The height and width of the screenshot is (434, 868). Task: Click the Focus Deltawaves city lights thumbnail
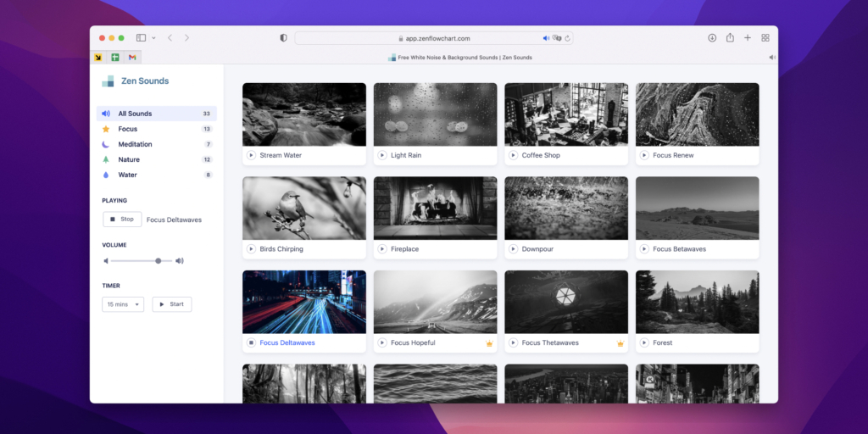click(x=304, y=302)
